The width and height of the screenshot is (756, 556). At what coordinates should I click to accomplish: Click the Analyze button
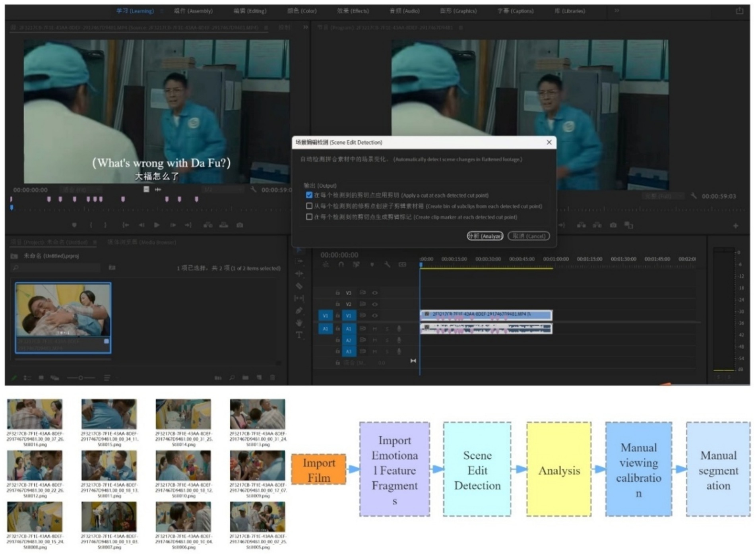[485, 236]
